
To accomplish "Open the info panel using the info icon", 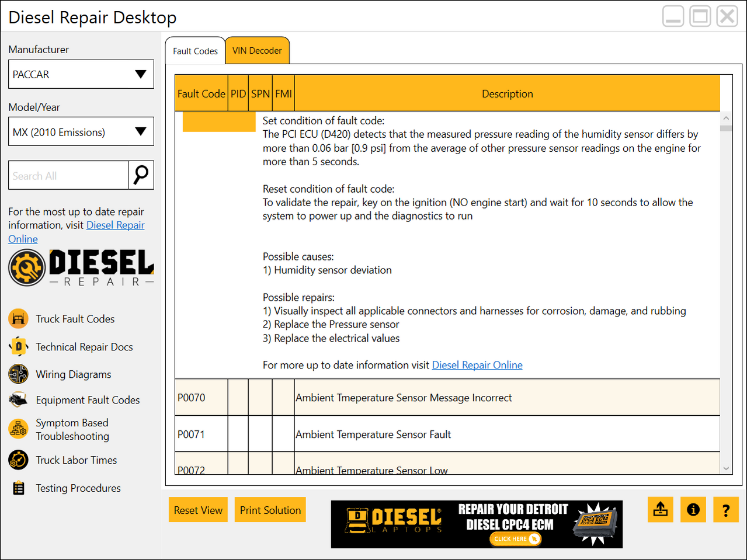I will coord(693,509).
